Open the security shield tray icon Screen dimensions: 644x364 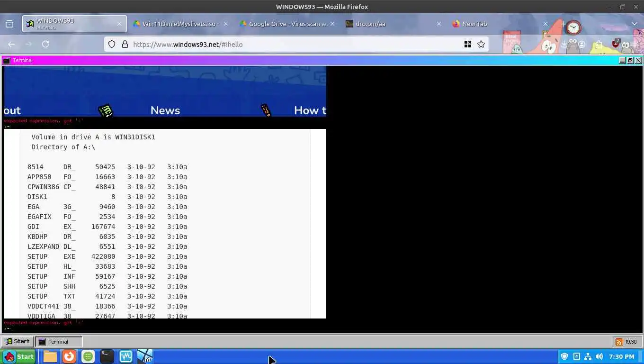[564, 356]
